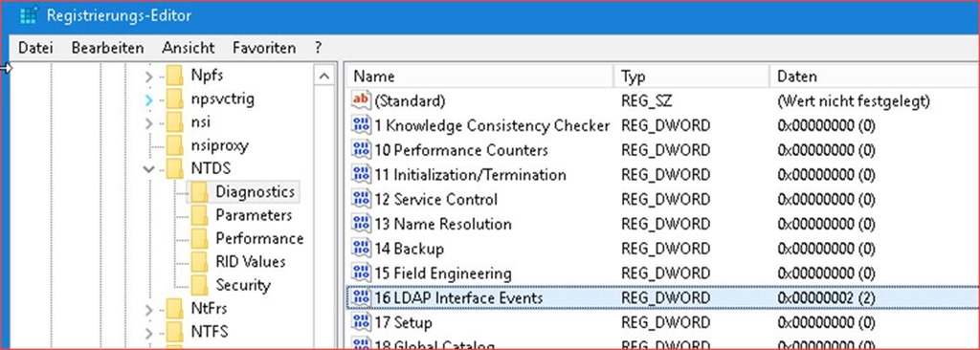Select the nsi folder icon

point(175,122)
